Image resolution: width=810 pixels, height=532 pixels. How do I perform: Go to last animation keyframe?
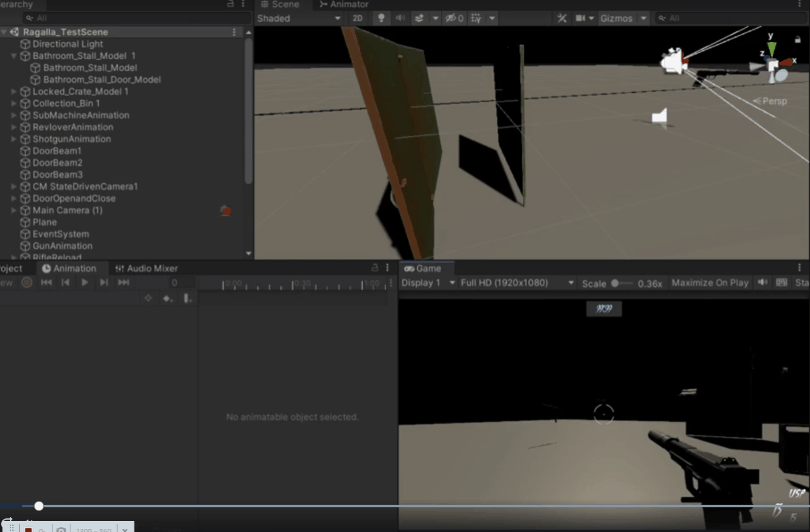(124, 282)
